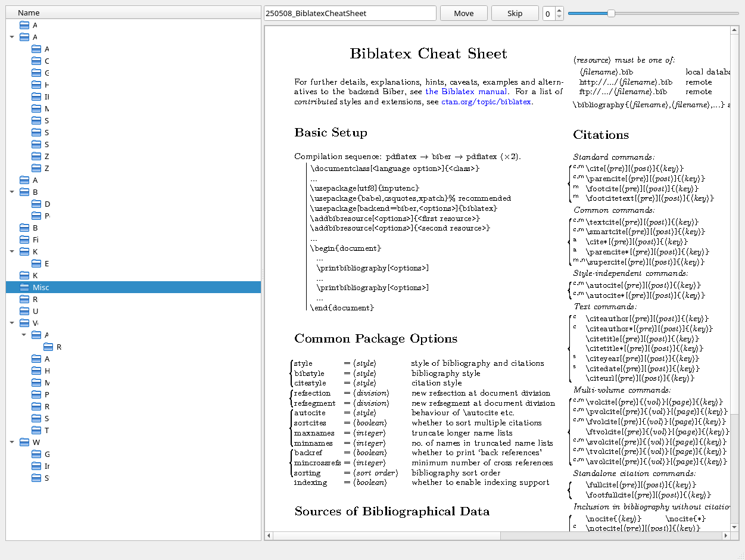Click the preview's right scroll arrow
This screenshot has height=560, width=745.
(x=727, y=536)
